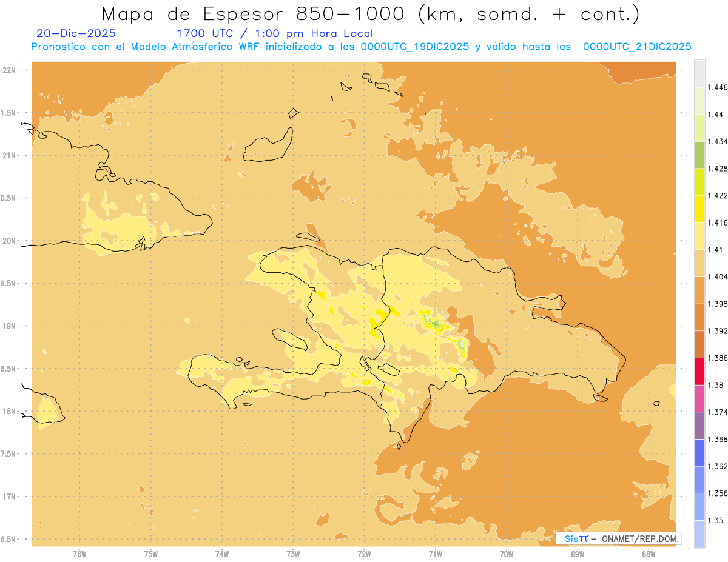728x562 pixels.
Task: Click the forecast date '20-Dic-2025'
Action: tap(76, 34)
